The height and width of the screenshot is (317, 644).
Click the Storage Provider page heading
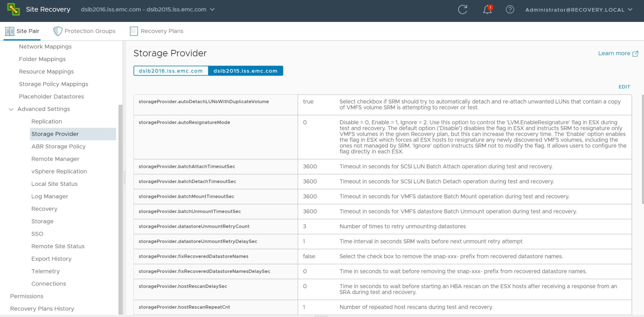[170, 53]
